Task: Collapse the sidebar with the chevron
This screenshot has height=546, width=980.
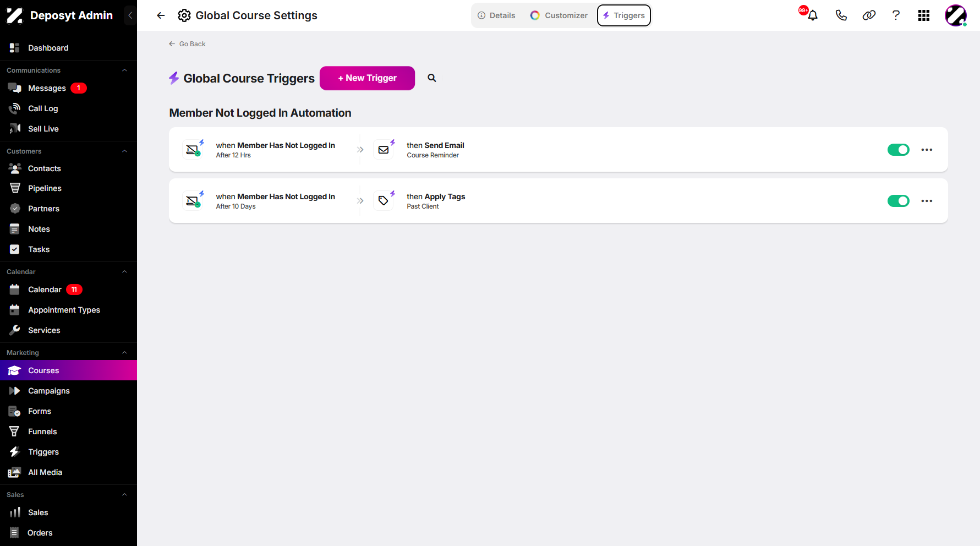Action: (x=130, y=15)
